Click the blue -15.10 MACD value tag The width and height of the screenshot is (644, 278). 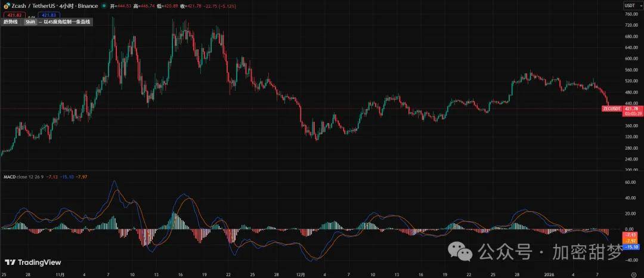pos(630,246)
